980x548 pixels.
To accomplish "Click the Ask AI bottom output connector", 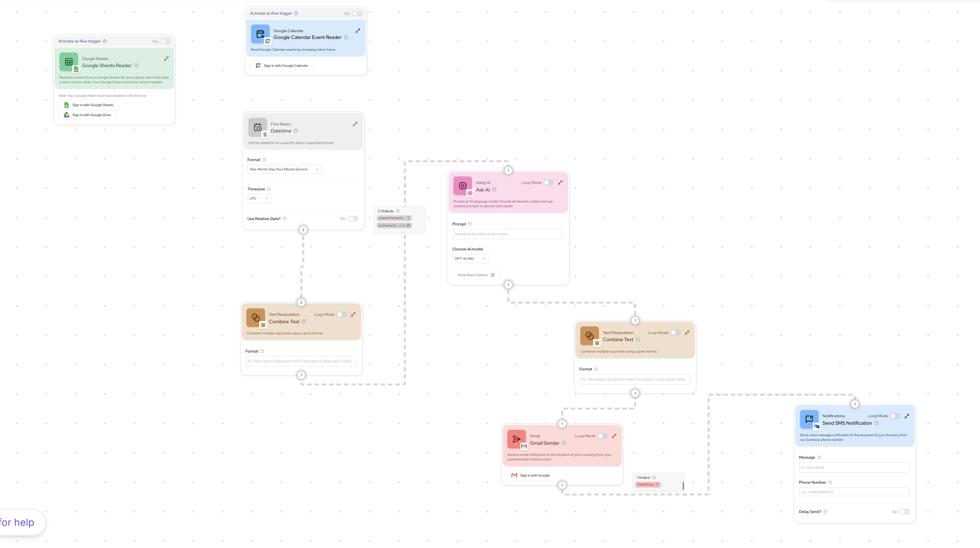I will (508, 285).
